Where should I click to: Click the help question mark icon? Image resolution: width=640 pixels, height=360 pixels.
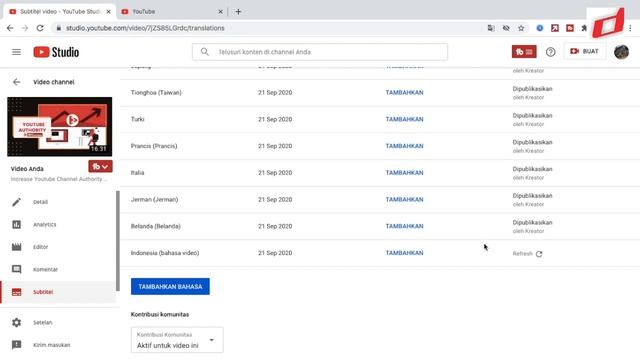(550, 52)
